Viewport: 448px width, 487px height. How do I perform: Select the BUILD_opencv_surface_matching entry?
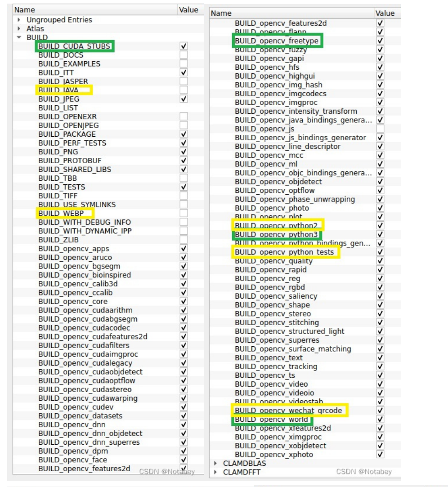click(293, 349)
